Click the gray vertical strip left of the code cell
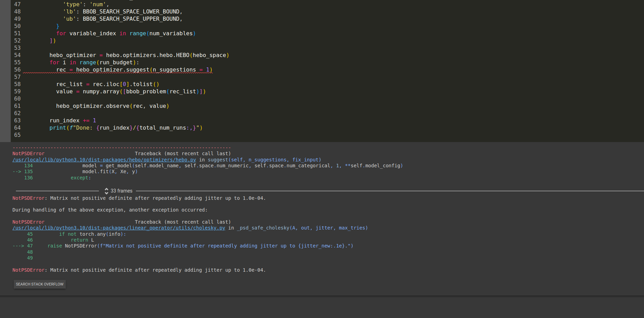This screenshot has width=644, height=318. [x=5, y=69]
